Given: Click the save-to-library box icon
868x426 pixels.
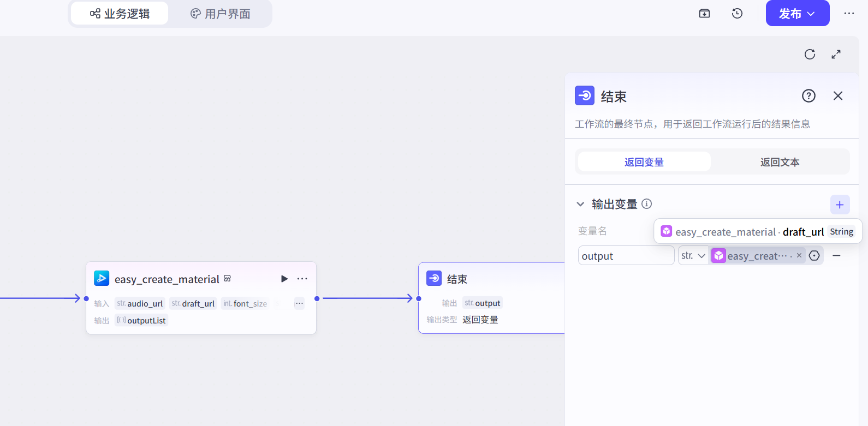Looking at the screenshot, I should pos(704,14).
